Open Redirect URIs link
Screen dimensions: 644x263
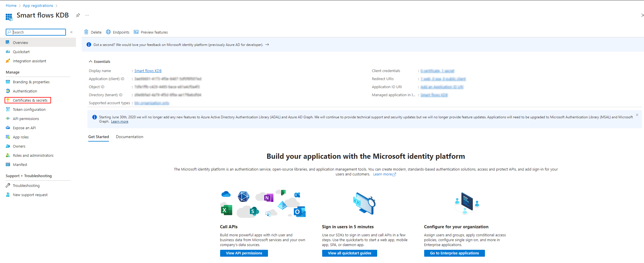click(443, 79)
